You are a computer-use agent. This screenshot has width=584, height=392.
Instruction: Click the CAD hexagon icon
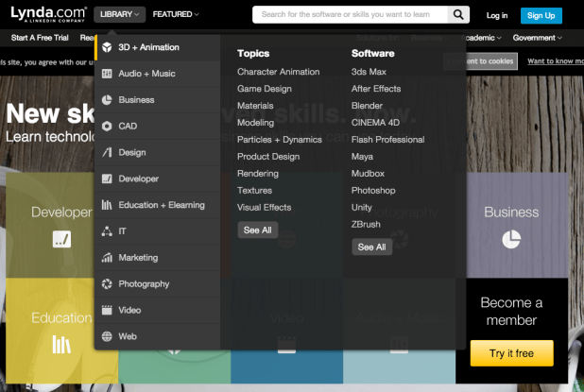(107, 127)
